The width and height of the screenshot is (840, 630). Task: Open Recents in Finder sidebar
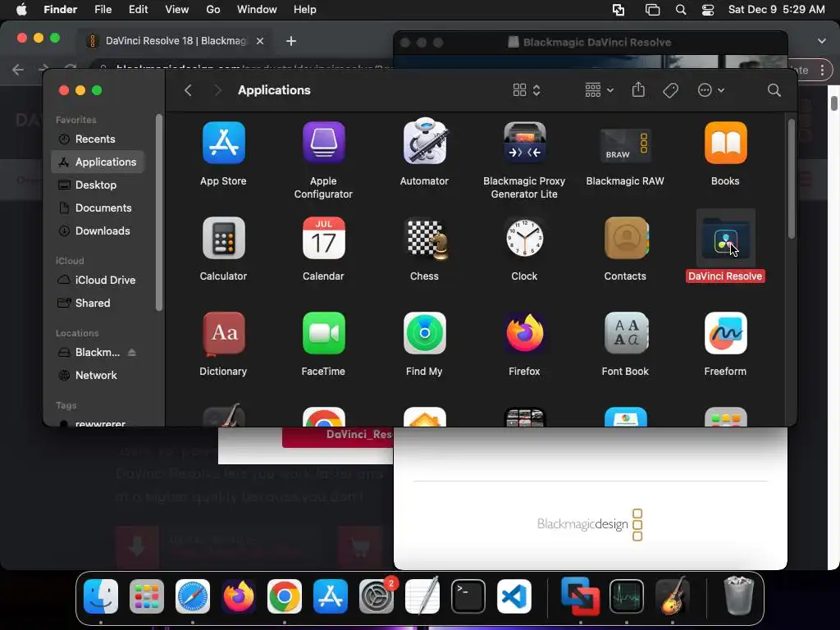click(x=97, y=139)
